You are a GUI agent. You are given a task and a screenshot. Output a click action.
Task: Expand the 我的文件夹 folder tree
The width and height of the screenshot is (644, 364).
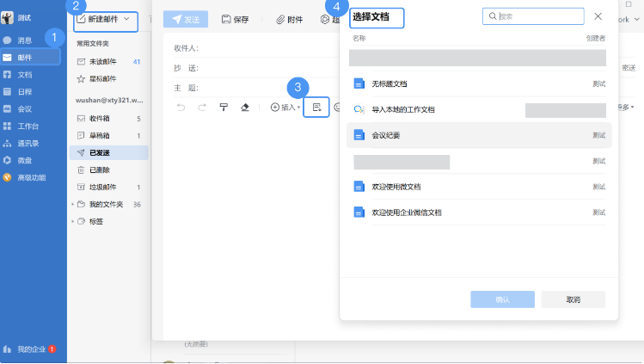coord(72,204)
